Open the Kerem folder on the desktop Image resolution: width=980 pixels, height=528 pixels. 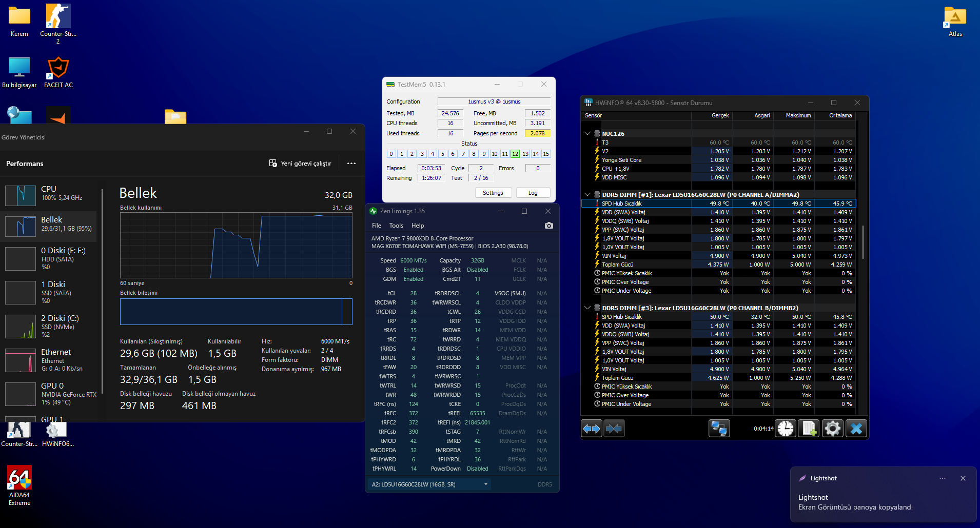[x=19, y=22]
